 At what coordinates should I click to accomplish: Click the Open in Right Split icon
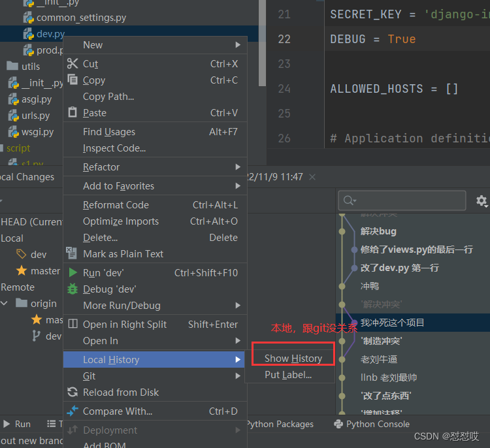(73, 324)
